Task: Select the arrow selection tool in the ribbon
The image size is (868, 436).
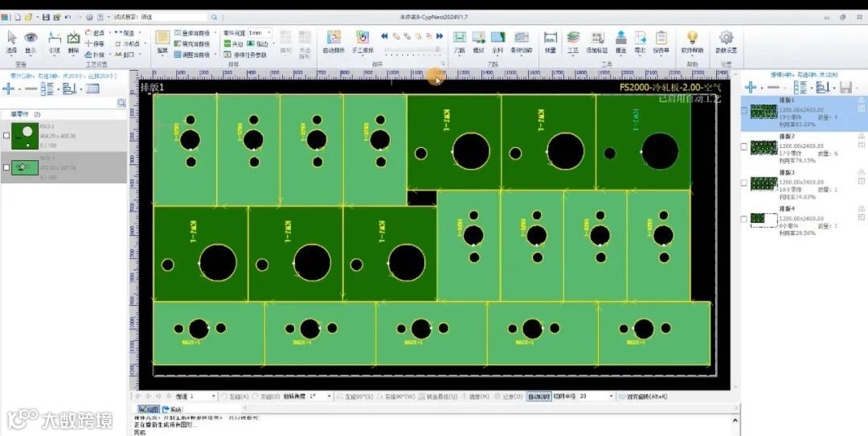Action: click(x=11, y=42)
